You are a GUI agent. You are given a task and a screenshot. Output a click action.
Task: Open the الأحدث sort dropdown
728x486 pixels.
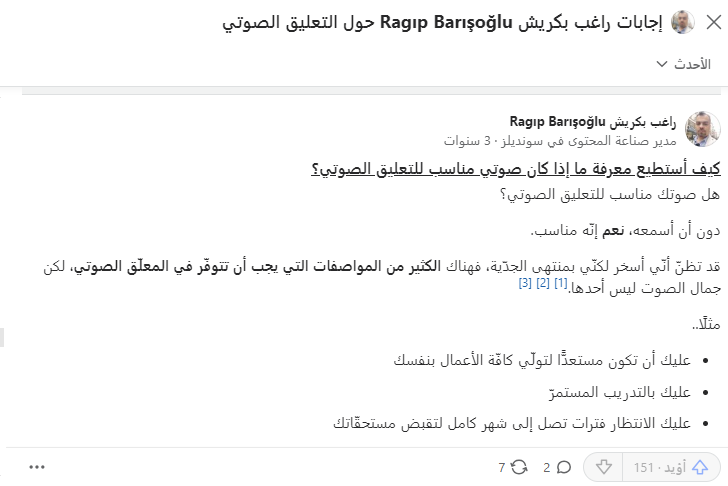point(686,64)
